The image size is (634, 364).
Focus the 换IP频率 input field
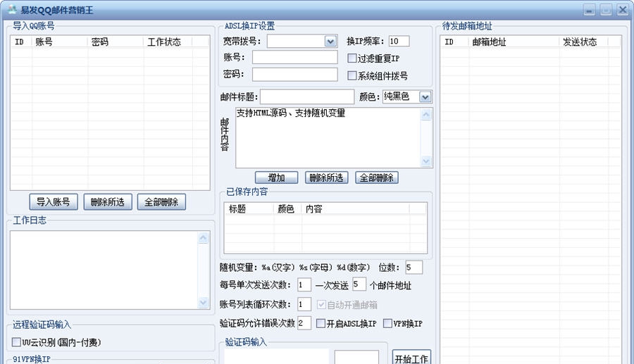(399, 41)
